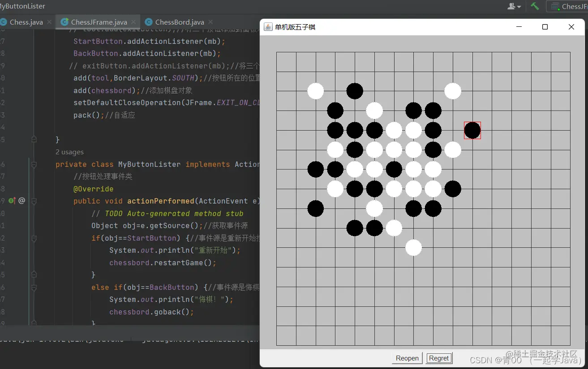Open the Code With Me user icon
Viewport: 588px width, 369px height.
coord(511,6)
